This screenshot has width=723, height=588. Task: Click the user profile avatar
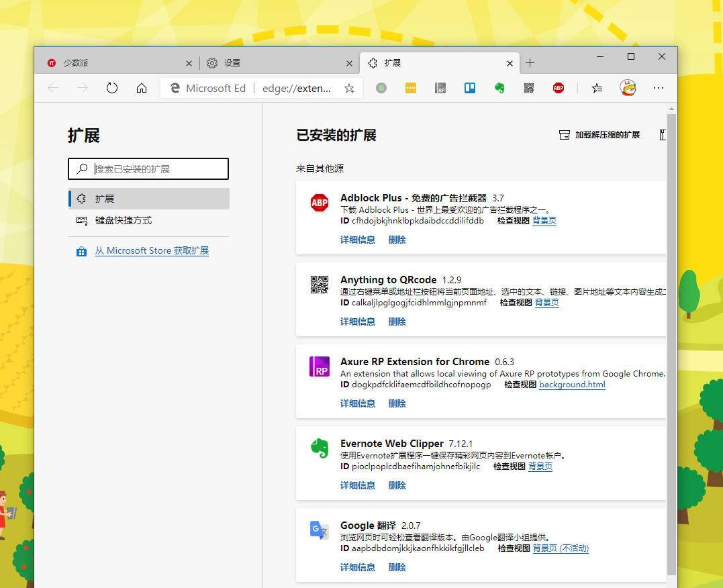point(628,87)
